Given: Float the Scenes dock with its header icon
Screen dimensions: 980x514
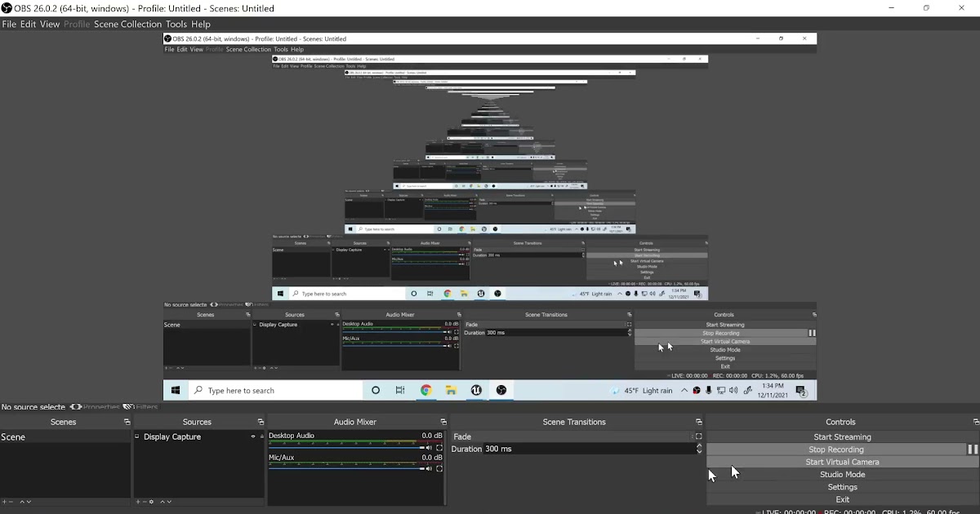Looking at the screenshot, I should (127, 422).
